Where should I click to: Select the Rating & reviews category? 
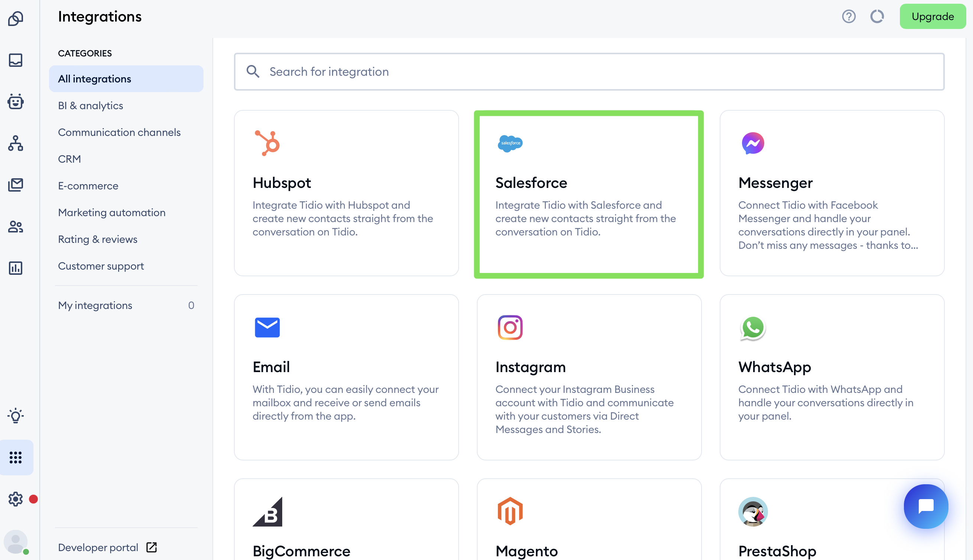click(x=98, y=239)
